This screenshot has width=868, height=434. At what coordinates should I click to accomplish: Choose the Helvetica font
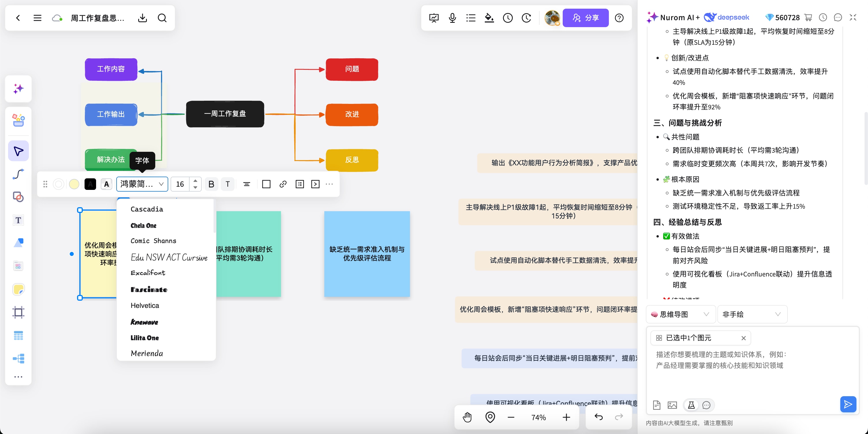tap(145, 306)
